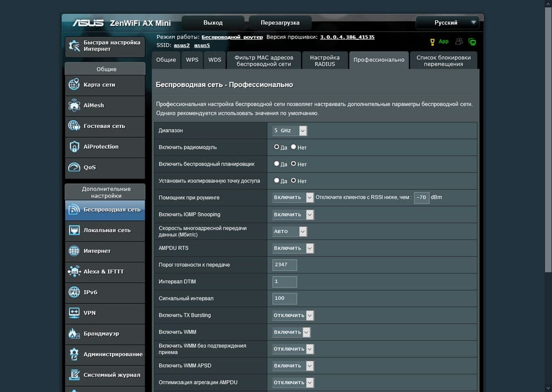
Task: Select the AiMesh icon
Action: pos(74,105)
